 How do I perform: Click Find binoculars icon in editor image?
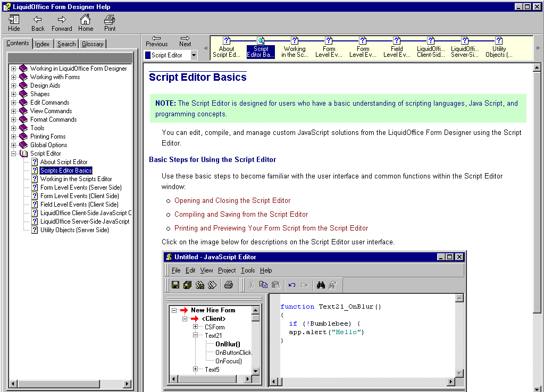321,285
